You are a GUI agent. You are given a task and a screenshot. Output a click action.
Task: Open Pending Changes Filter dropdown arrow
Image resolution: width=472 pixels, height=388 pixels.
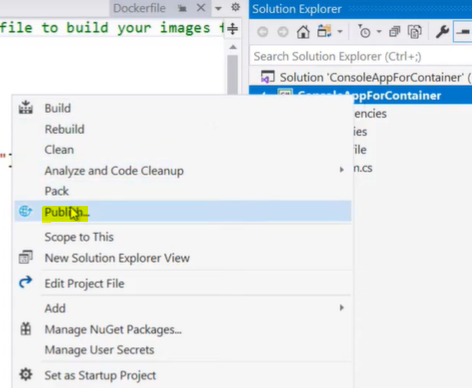click(379, 32)
